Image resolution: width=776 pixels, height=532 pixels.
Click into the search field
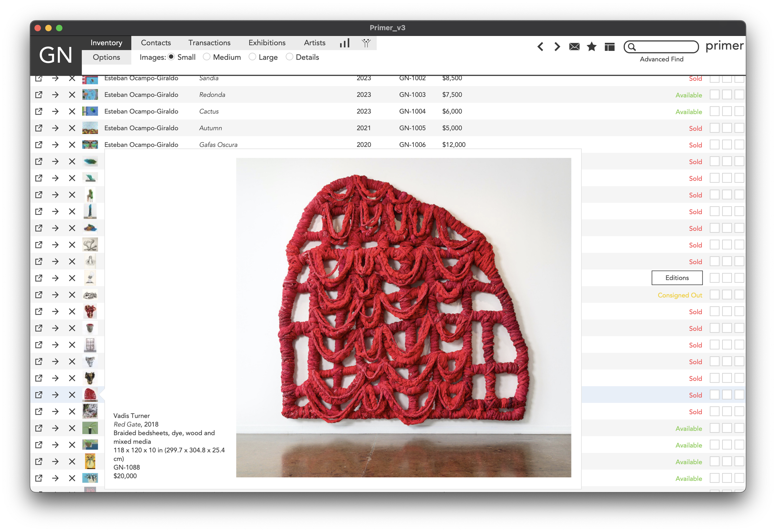[x=661, y=47]
